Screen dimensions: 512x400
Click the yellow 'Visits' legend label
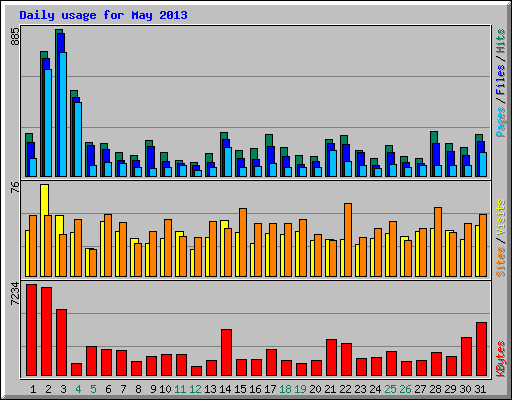click(501, 218)
